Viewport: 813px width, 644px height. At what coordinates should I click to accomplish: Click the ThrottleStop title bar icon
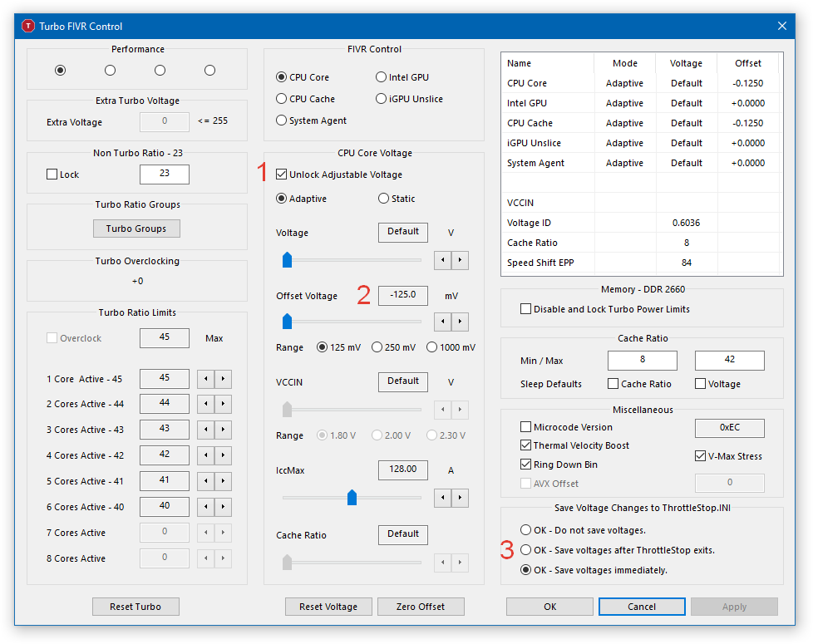pyautogui.click(x=27, y=26)
